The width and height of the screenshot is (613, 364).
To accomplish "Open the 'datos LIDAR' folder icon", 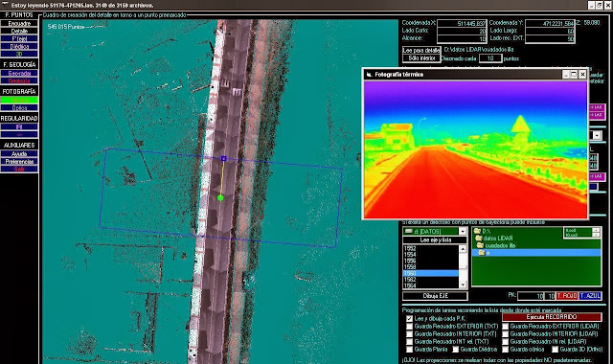I will [x=479, y=239].
